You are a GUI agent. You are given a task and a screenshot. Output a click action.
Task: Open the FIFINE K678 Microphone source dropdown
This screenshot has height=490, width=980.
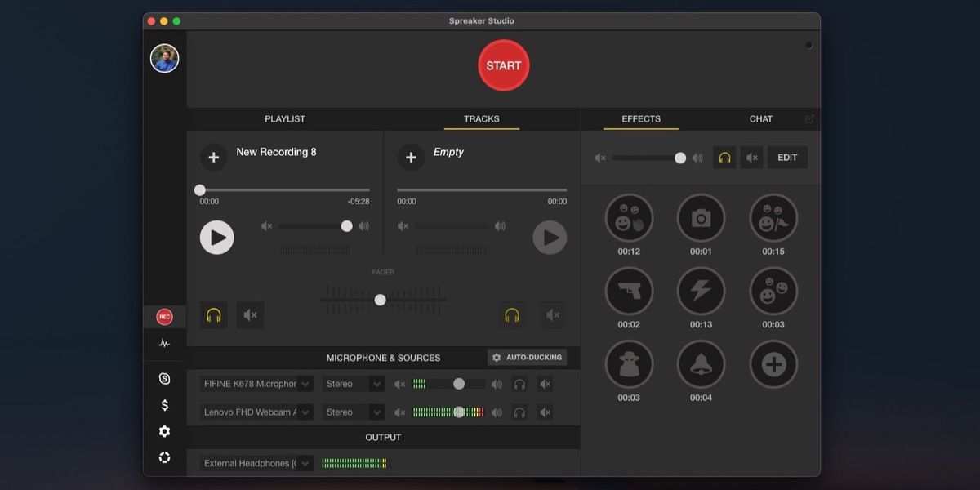(x=256, y=384)
